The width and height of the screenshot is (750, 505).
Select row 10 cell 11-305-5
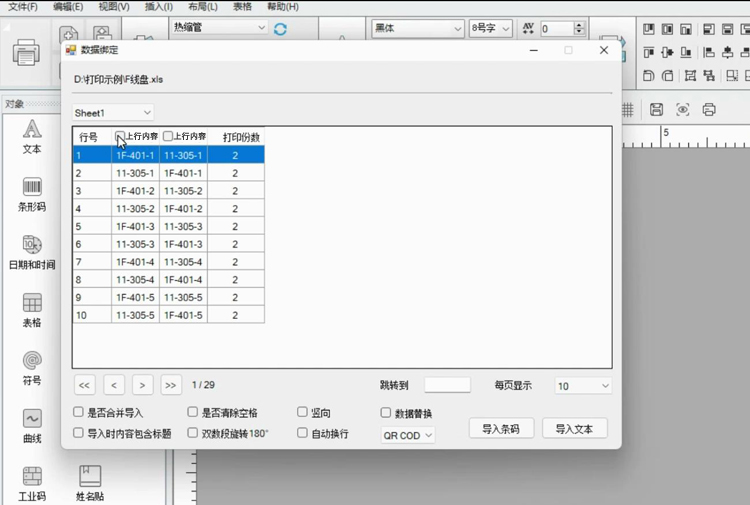(x=135, y=315)
